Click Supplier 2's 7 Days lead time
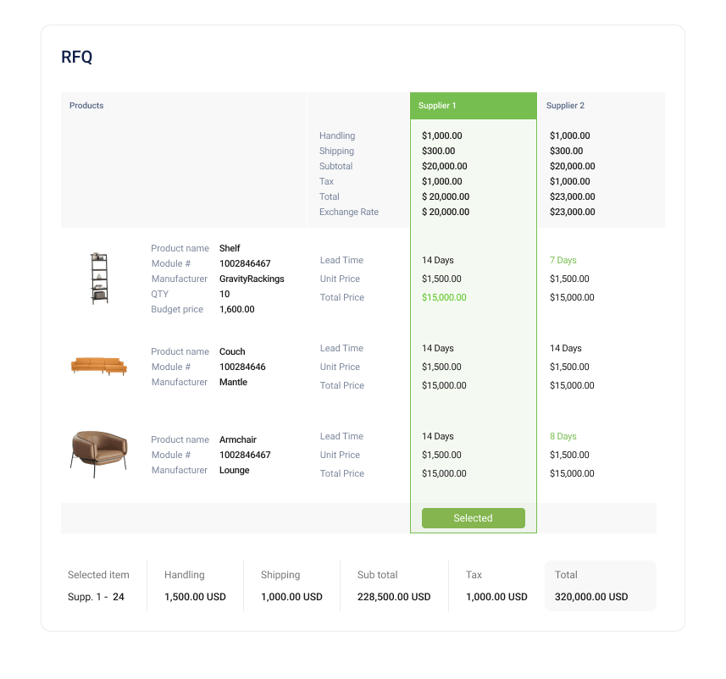Screen dimensions: 726x679 pyautogui.click(x=563, y=260)
